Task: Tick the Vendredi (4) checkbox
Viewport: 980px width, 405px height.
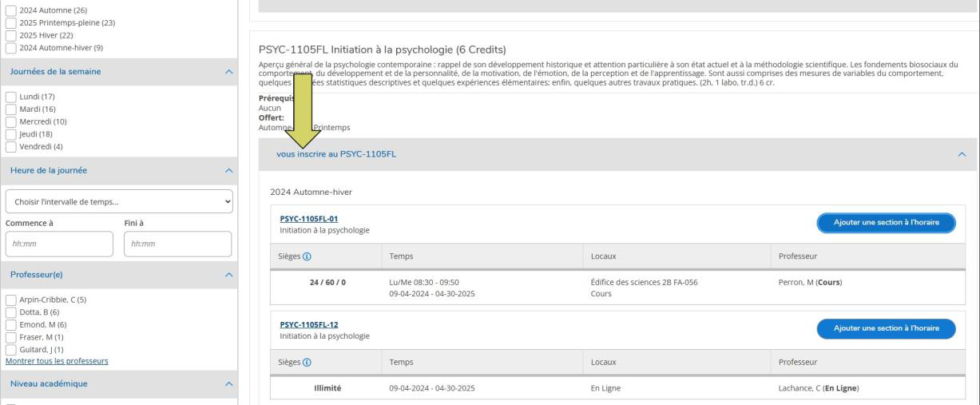Action: (10, 146)
